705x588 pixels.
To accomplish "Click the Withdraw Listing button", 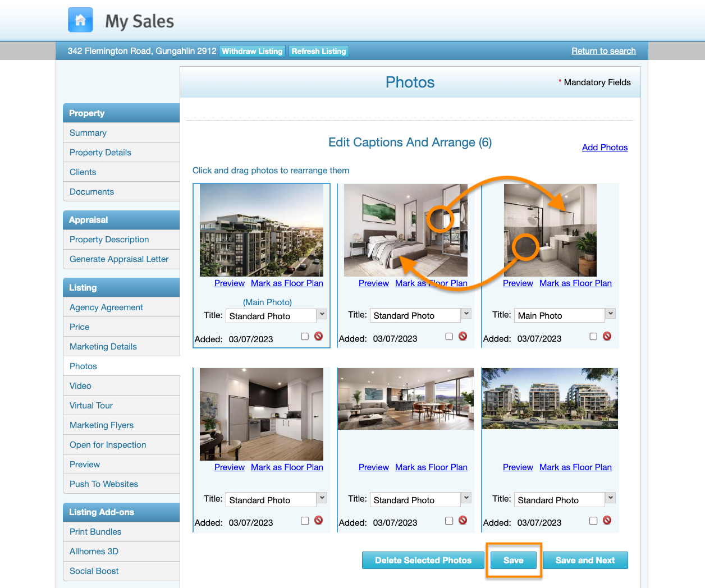I will pos(252,51).
